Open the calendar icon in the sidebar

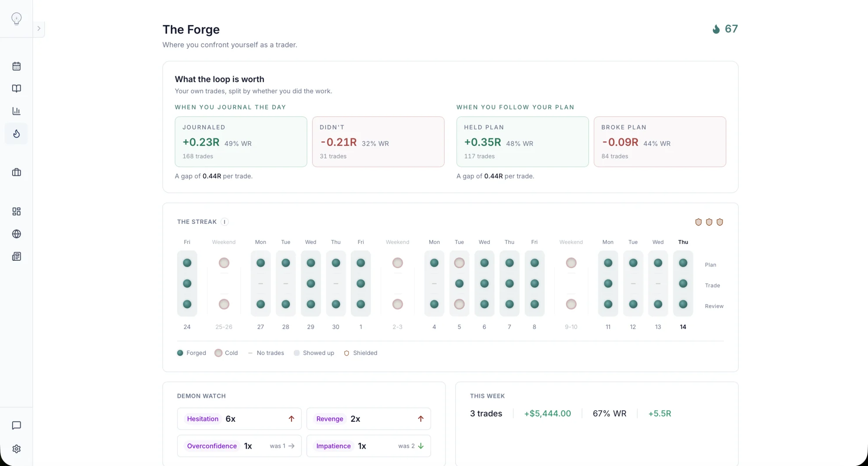tap(16, 66)
